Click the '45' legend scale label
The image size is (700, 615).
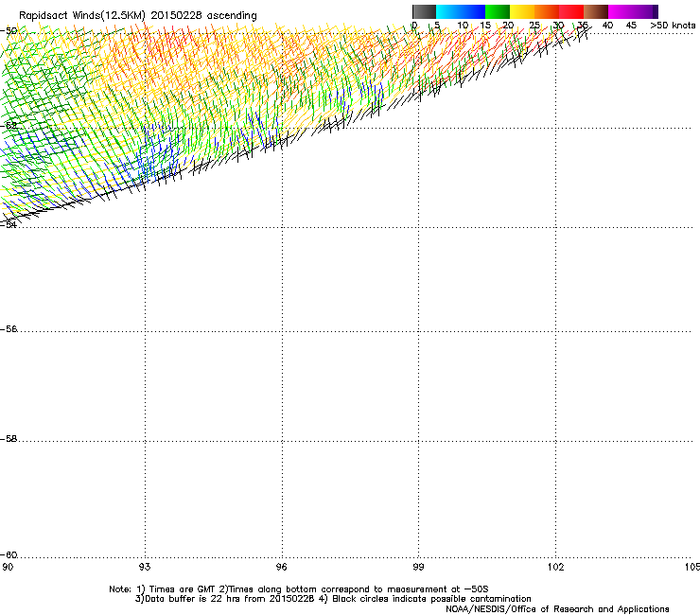(x=631, y=26)
